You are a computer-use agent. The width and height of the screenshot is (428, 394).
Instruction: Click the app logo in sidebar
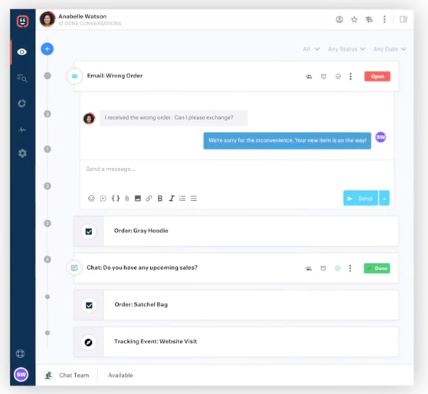coord(22,21)
